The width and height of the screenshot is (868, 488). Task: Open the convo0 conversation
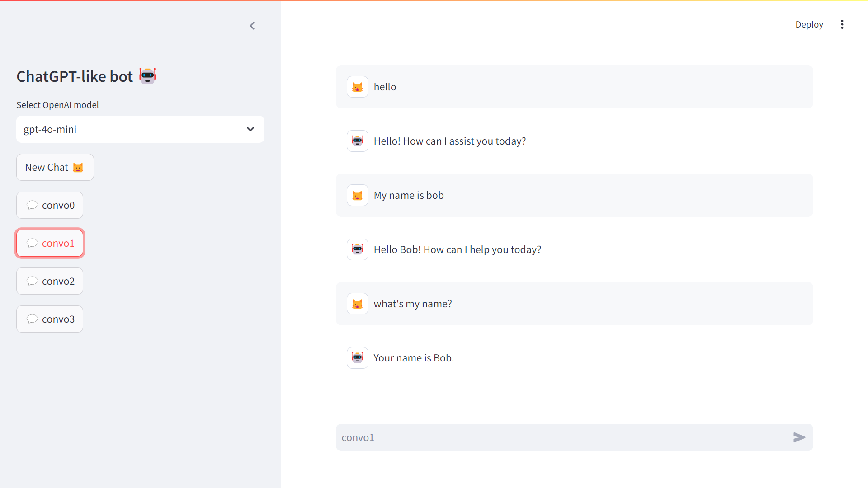point(50,205)
